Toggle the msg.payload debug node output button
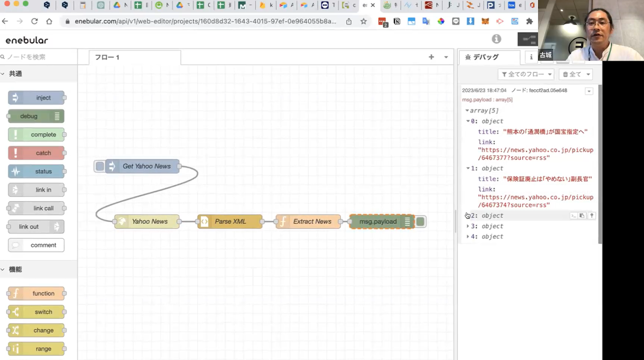Image resolution: width=644 pixels, height=360 pixels. (x=420, y=222)
